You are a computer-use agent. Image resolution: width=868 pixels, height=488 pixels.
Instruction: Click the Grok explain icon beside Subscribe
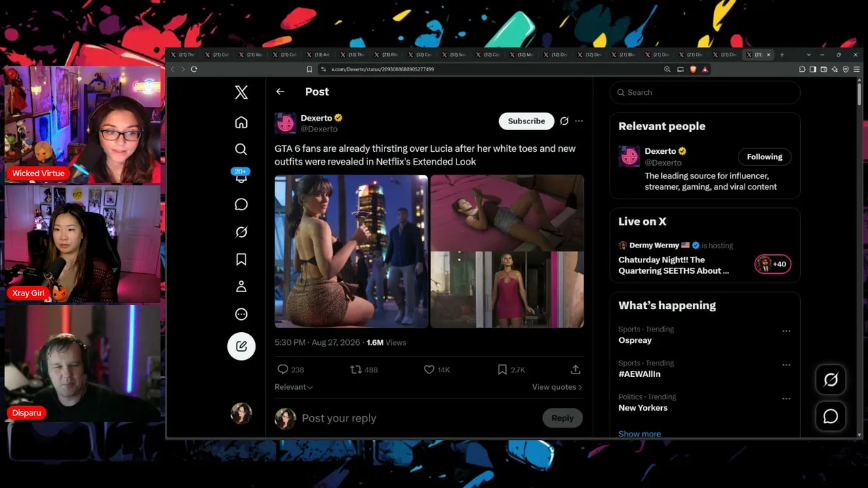click(x=564, y=121)
